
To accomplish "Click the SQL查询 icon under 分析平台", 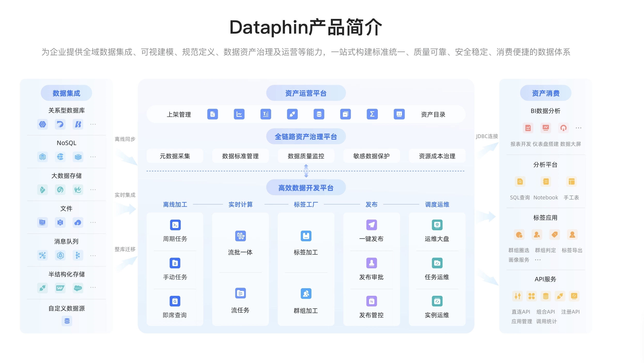I will [520, 182].
